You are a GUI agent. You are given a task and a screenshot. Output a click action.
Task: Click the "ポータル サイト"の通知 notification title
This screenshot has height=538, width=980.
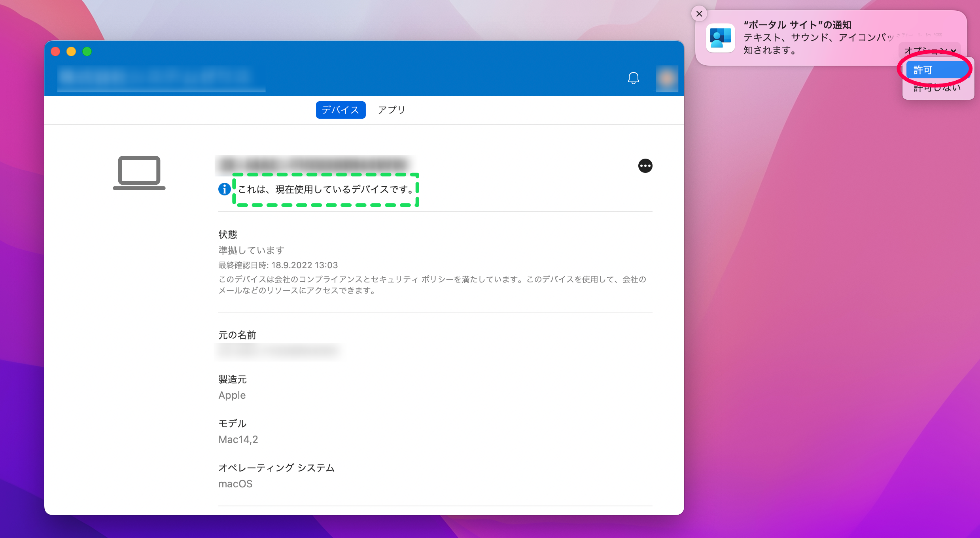tap(797, 25)
